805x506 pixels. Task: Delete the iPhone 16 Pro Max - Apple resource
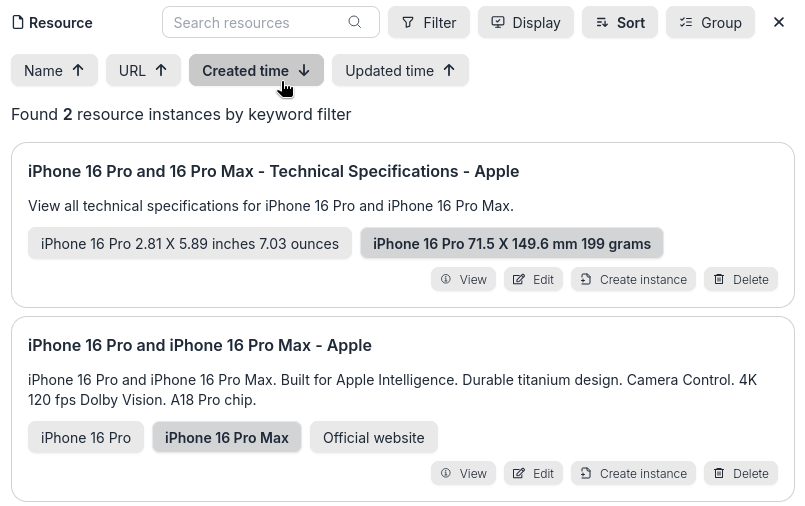[741, 473]
